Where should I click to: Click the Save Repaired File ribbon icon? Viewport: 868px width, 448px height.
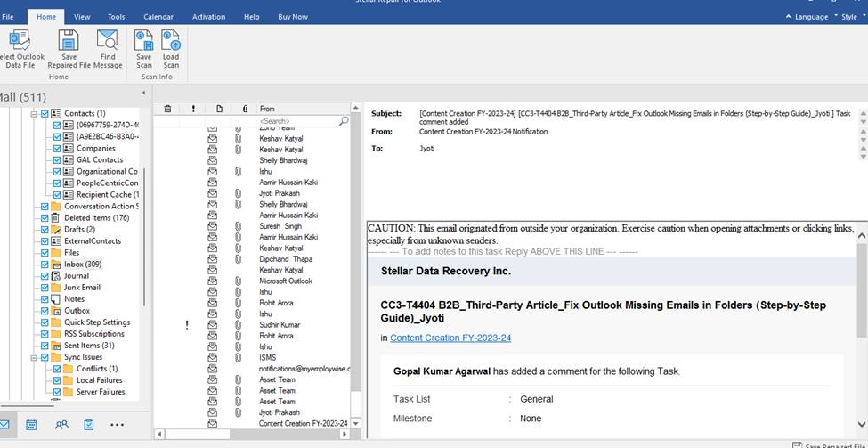pos(69,40)
